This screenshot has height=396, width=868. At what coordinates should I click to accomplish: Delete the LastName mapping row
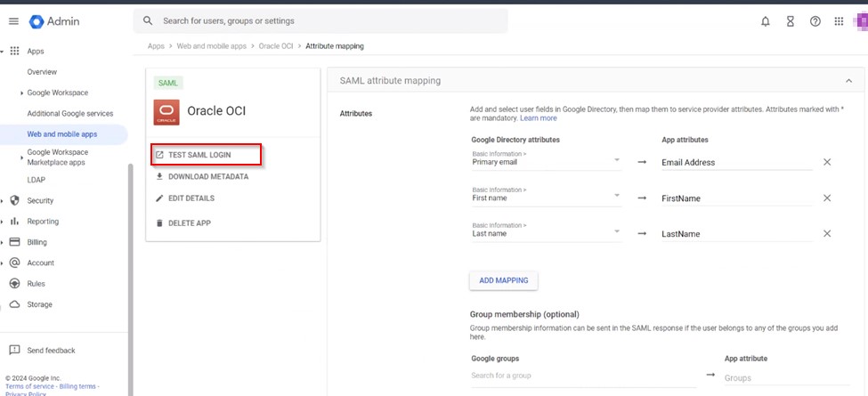(x=826, y=233)
